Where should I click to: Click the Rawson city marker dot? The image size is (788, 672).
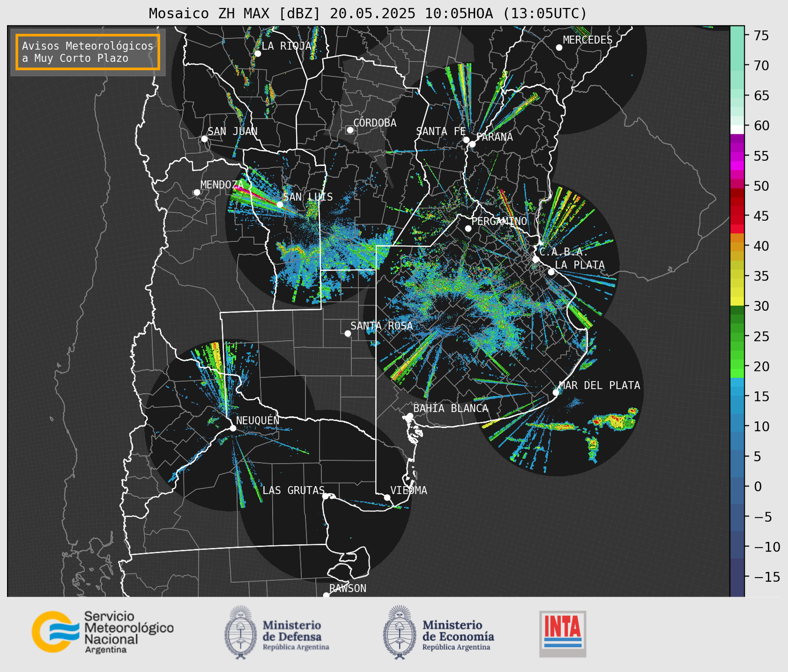(x=326, y=595)
